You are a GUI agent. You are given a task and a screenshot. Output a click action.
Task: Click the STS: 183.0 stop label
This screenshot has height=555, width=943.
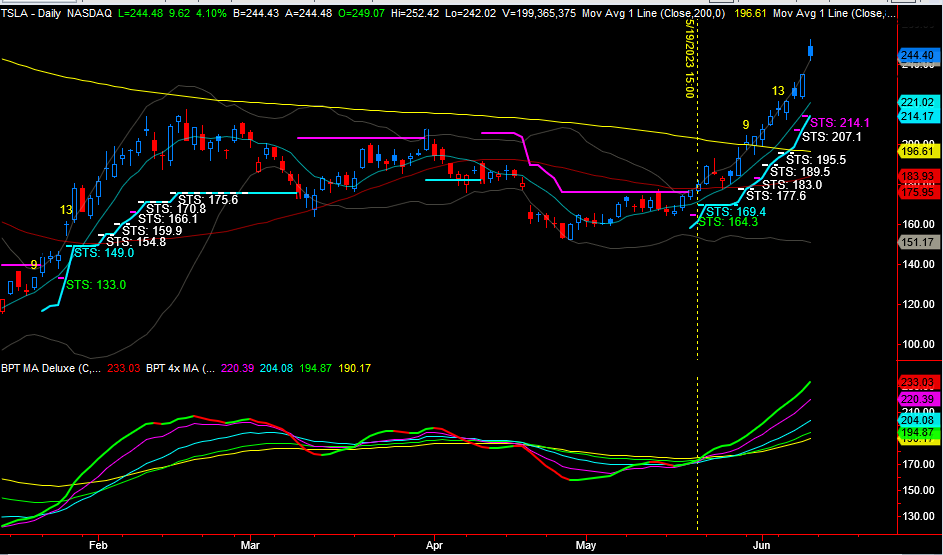[792, 184]
